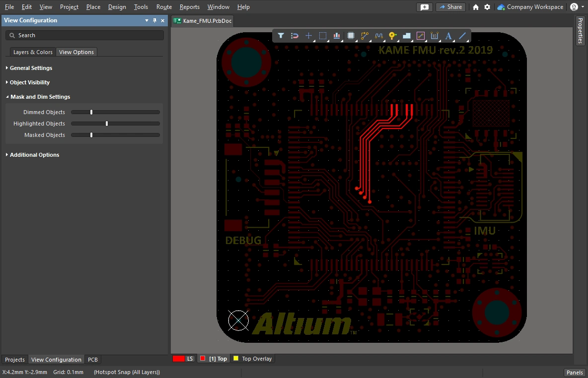Open the Panels button in status bar

coord(575,373)
